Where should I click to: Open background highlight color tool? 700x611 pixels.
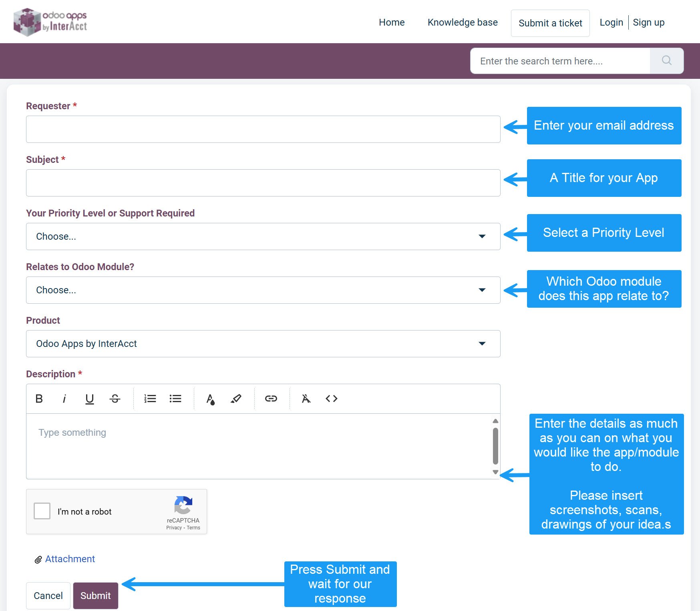click(236, 399)
